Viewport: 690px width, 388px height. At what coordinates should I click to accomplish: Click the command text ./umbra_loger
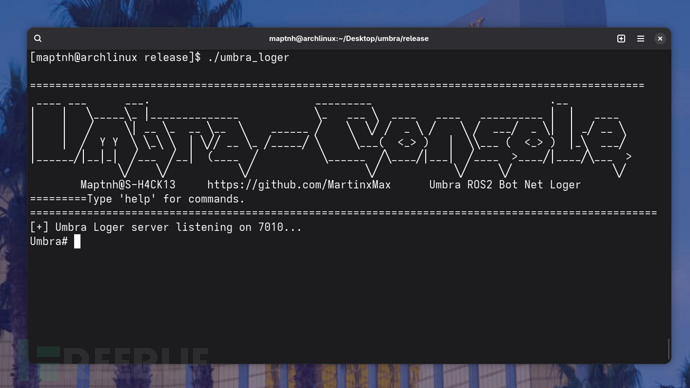(248, 58)
